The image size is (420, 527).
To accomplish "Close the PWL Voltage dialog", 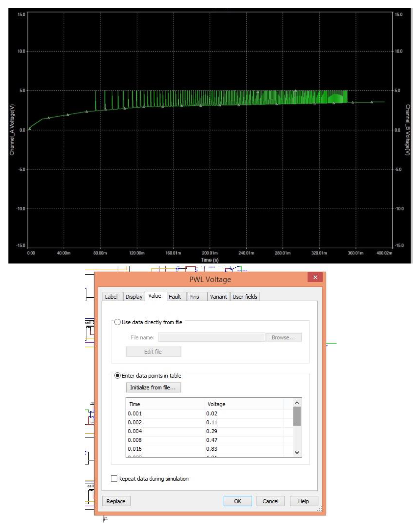I will 315,277.
